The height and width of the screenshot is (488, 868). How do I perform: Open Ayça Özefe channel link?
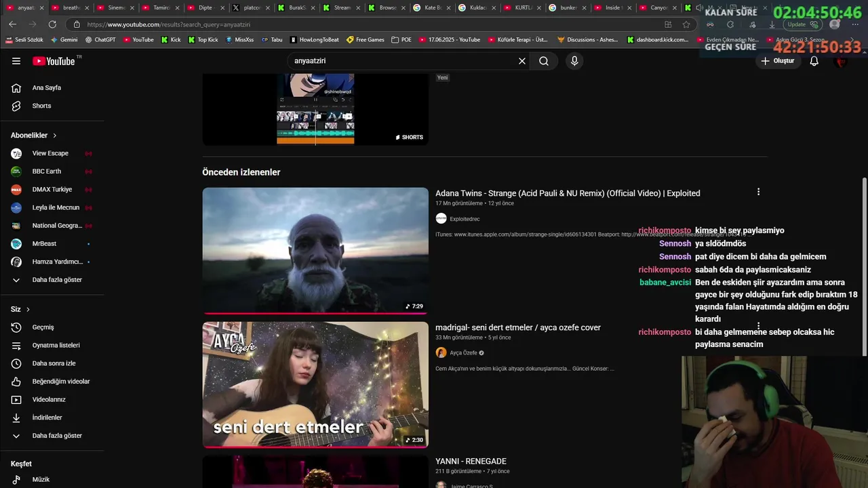pyautogui.click(x=463, y=352)
